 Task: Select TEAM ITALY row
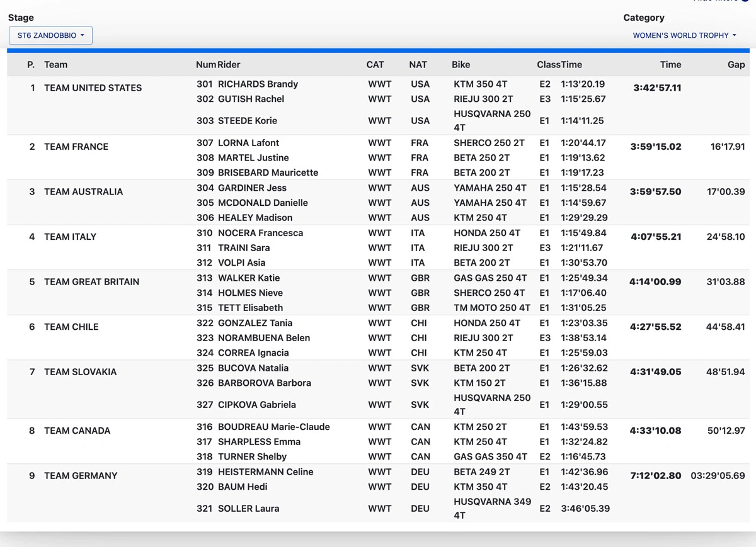point(378,247)
